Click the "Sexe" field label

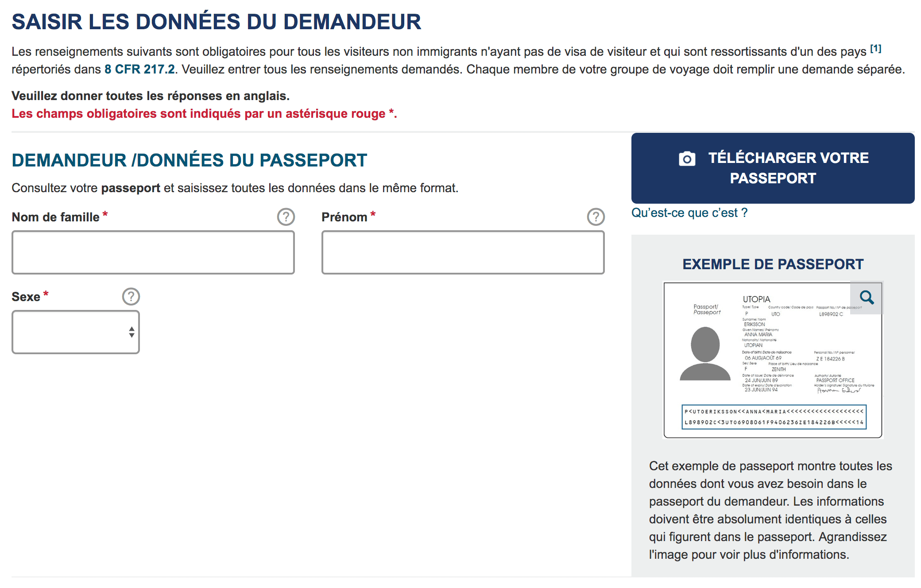pyautogui.click(x=26, y=297)
